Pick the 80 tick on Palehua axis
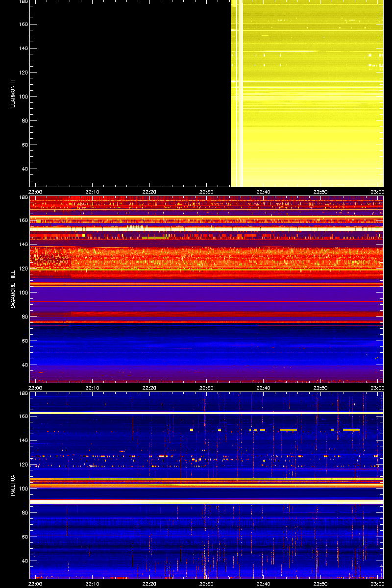Screen dimensions: 392x588 (24, 513)
